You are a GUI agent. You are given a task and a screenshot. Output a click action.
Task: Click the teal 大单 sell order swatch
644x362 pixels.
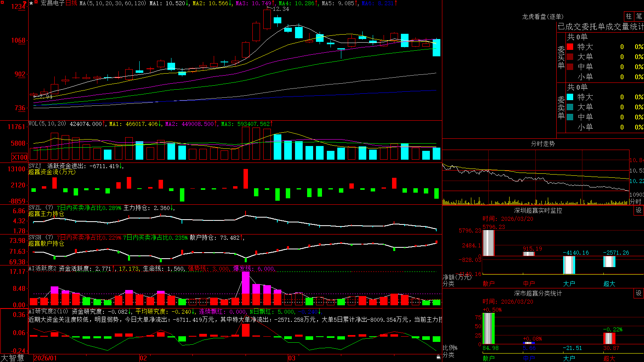click(570, 107)
